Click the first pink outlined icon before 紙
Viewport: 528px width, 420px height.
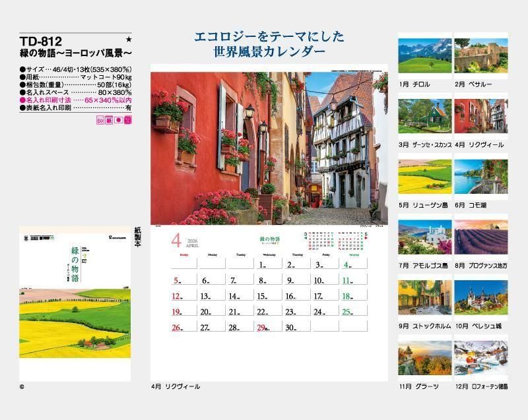pyautogui.click(x=100, y=120)
